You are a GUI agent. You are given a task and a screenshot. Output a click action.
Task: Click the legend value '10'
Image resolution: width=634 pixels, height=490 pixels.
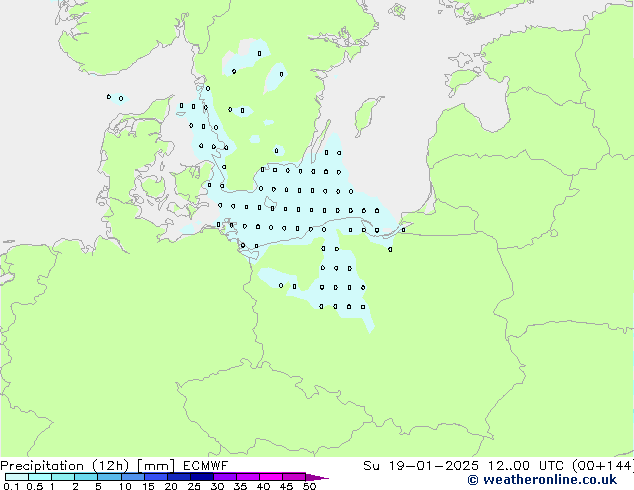coord(125,486)
